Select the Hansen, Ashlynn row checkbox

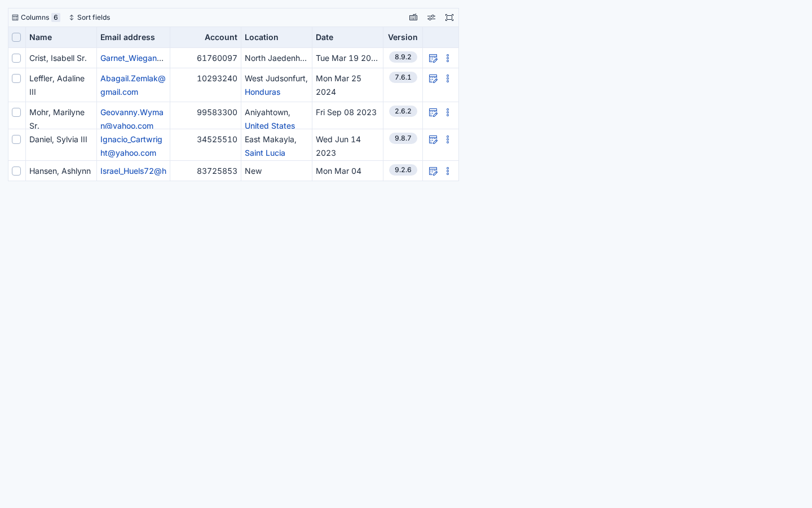(x=16, y=171)
